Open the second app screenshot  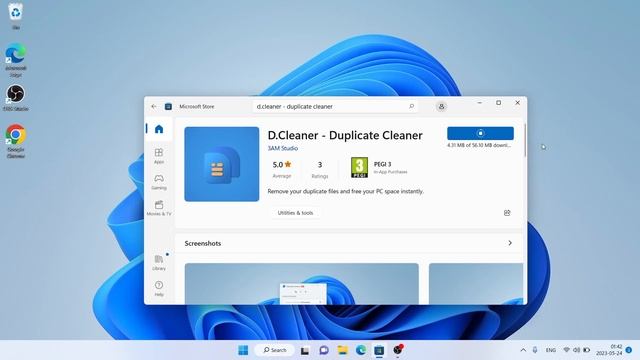click(476, 284)
